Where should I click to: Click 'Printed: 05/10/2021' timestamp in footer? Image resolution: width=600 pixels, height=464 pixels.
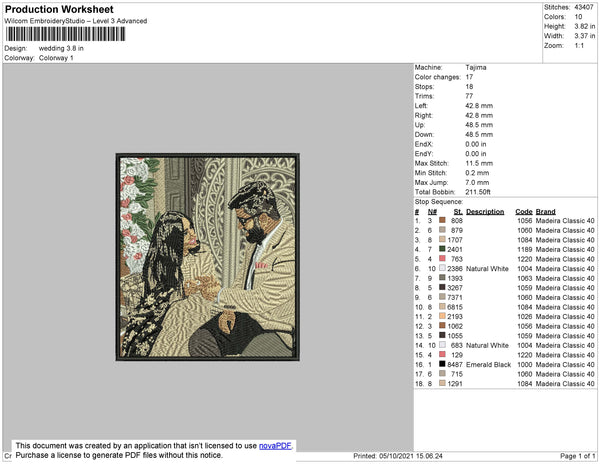tap(398, 456)
